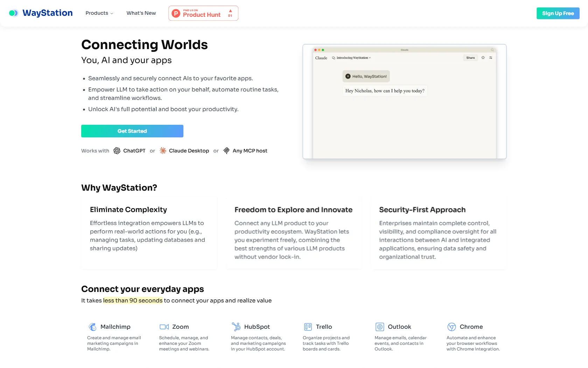Image resolution: width=588 pixels, height=368 pixels.
Task: Click the settings sliders icon in Claude preview
Action: tap(491, 58)
